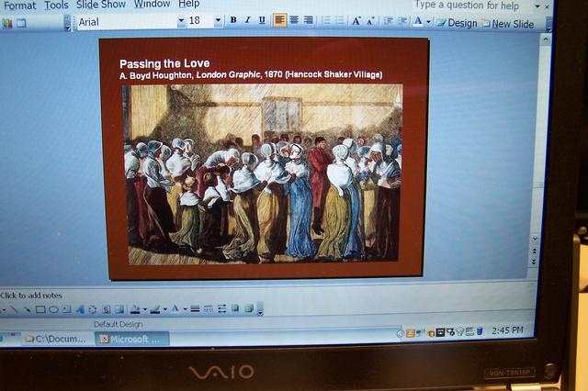The width and height of the screenshot is (588, 391).
Task: Toggle numbered list formatting
Action: tap(326, 20)
